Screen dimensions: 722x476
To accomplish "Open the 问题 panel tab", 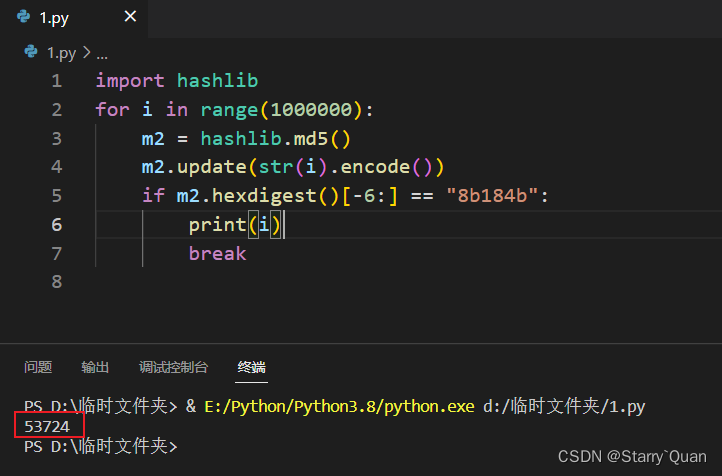I will click(38, 367).
